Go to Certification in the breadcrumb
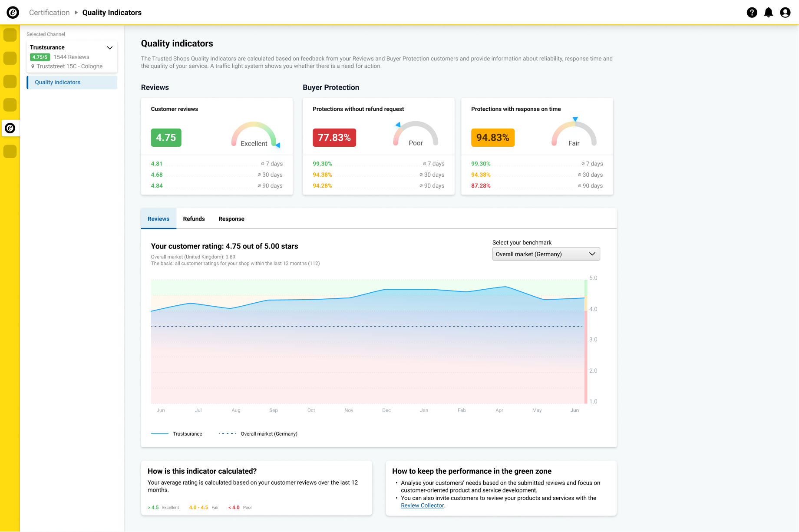Viewport: 799px width, 532px height. 49,13
